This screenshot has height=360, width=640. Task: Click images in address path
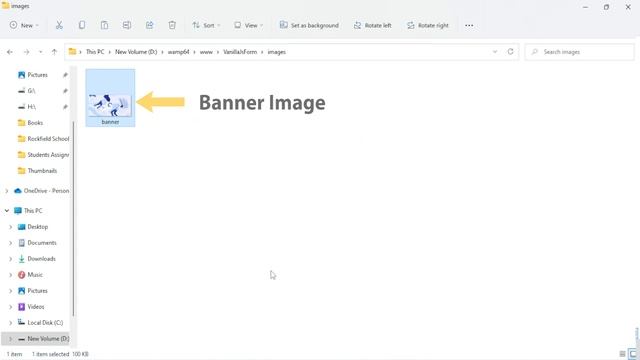tap(276, 52)
